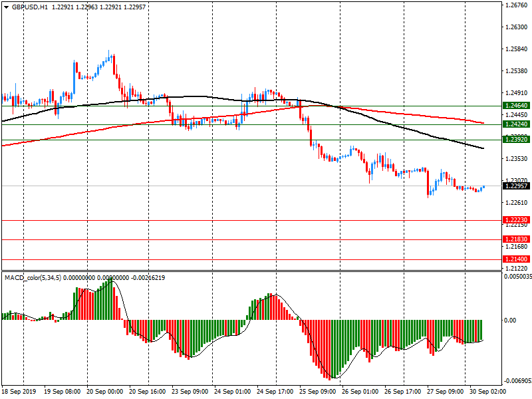Viewport: 532px width, 399px height.
Task: Select the 1.24640 green price level label
Action: click(x=517, y=106)
